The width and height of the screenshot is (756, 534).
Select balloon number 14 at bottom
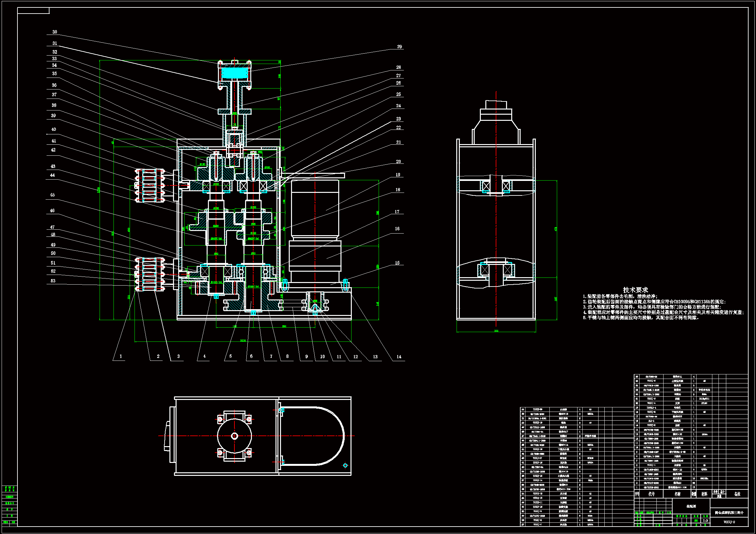pyautogui.click(x=399, y=357)
